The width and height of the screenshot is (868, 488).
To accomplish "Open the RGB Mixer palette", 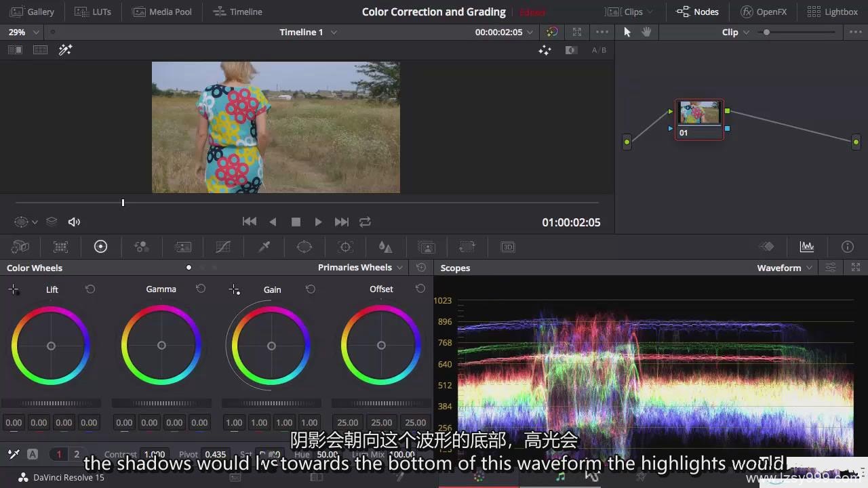I will (142, 247).
